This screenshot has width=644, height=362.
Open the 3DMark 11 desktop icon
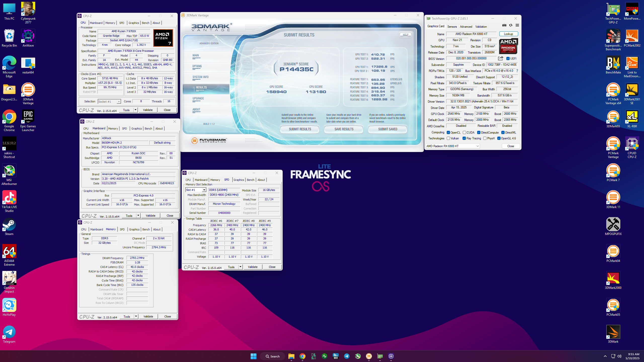pos(613,200)
